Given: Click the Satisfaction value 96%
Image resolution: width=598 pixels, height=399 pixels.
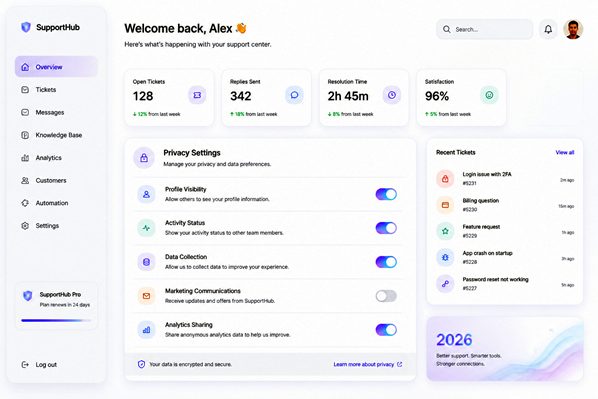Looking at the screenshot, I should point(437,96).
